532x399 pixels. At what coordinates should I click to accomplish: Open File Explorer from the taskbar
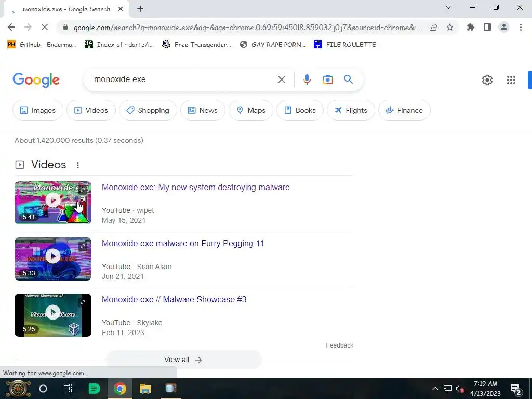[x=145, y=389]
